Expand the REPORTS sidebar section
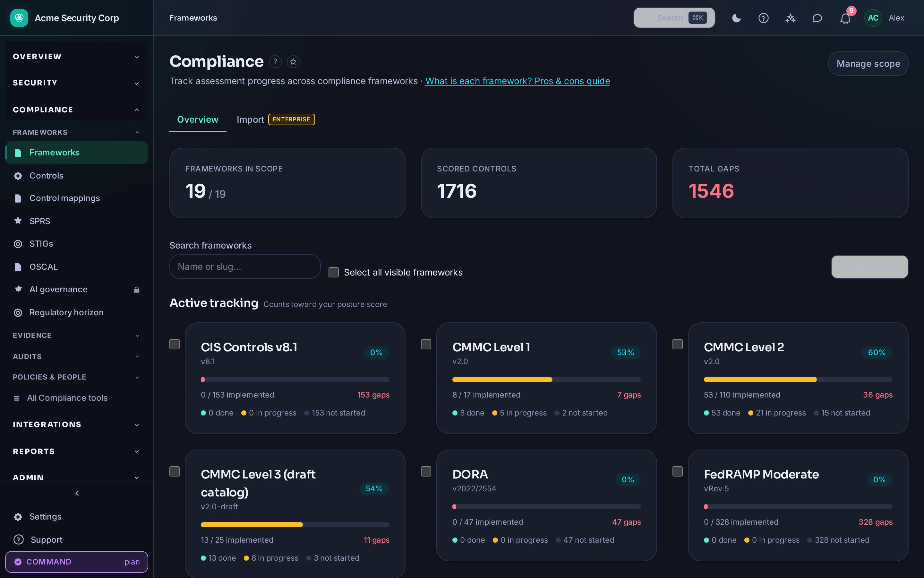Viewport: 924px width, 578px height. coord(77,451)
